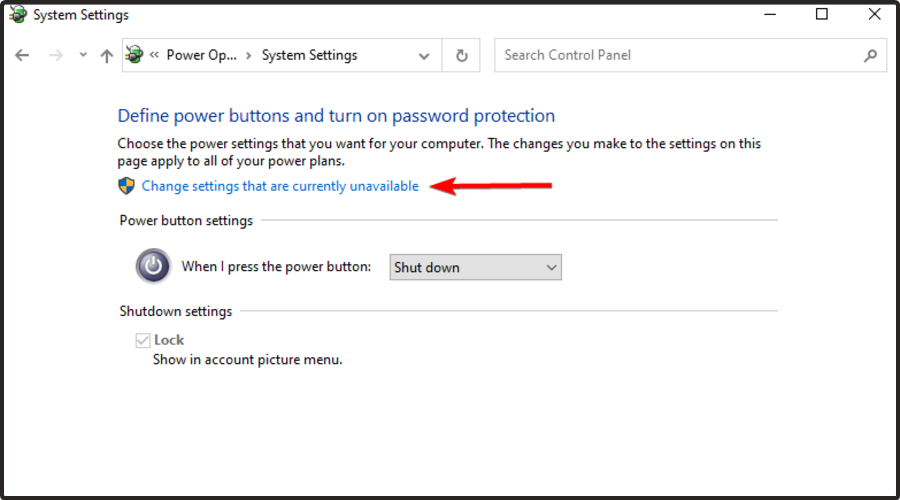Toggle the Lock checkbox
The height and width of the screenshot is (500, 900).
pyautogui.click(x=143, y=340)
